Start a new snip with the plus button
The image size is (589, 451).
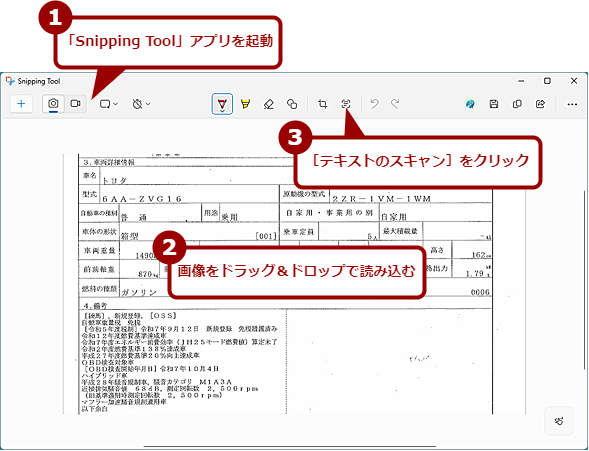(21, 104)
